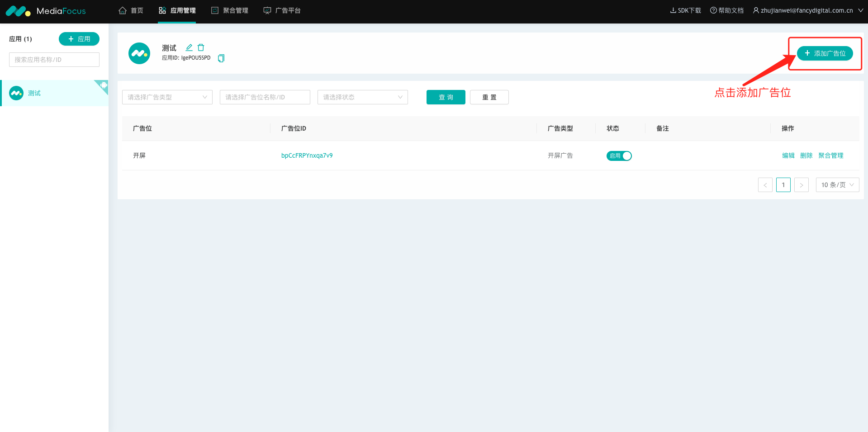Open ad slot ID link bpCcFRPYnxqa7v9
Viewport: 868px width, 432px height.
pos(307,155)
